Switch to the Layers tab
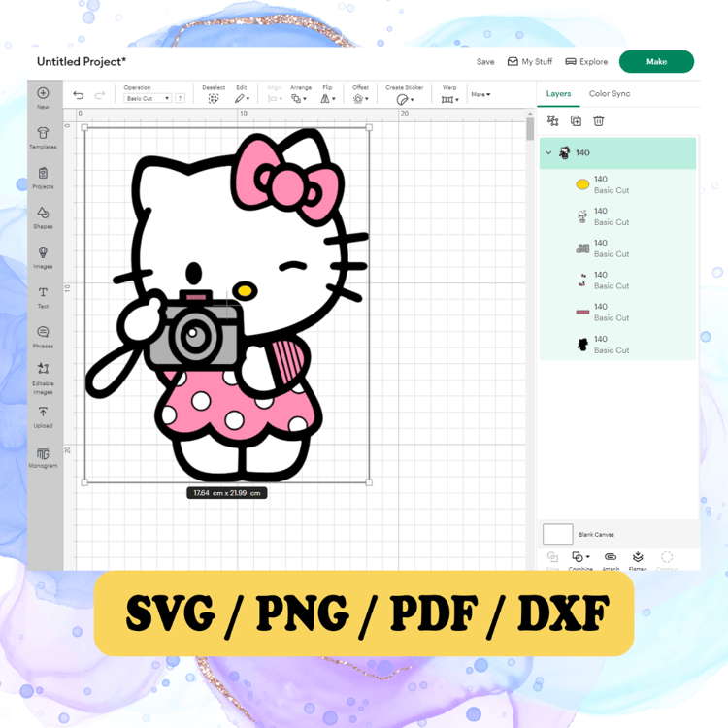The image size is (728, 728). click(x=558, y=93)
